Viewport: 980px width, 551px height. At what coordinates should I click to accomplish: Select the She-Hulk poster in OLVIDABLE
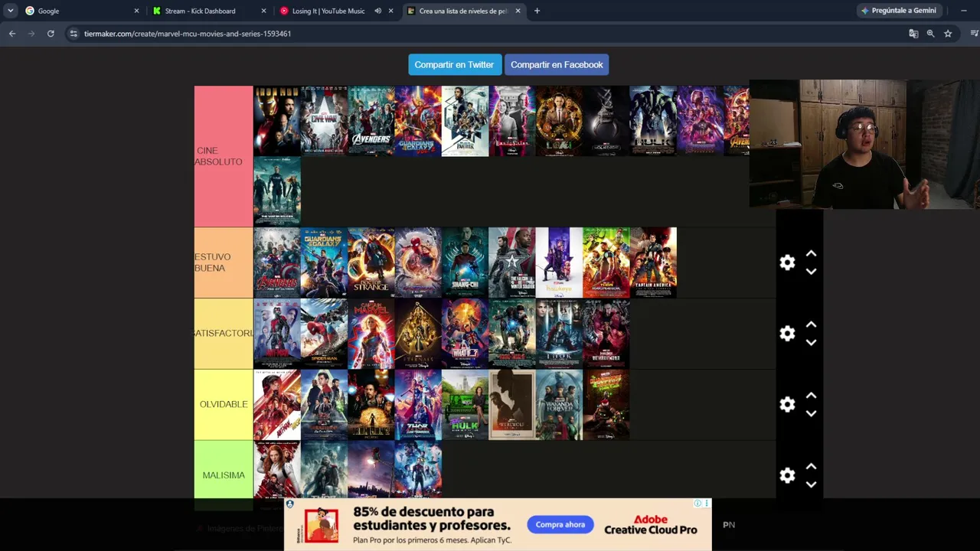(x=465, y=405)
